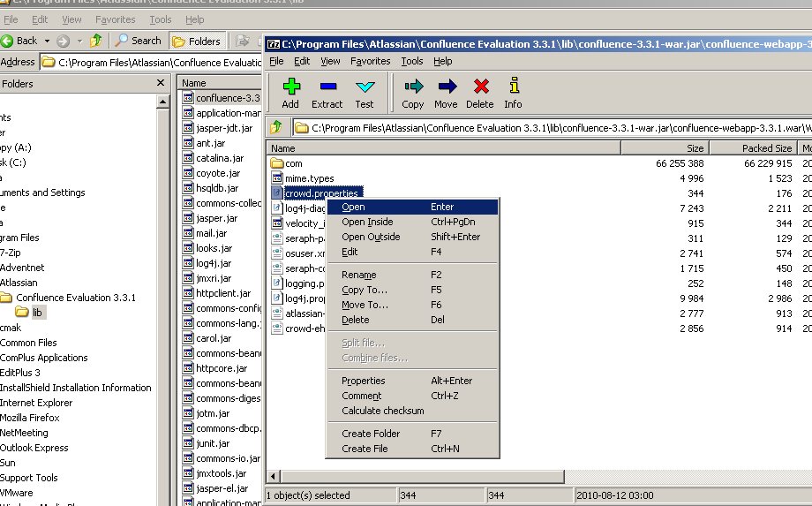
Task: Click the Explorer Address bar field
Action: (x=151, y=63)
